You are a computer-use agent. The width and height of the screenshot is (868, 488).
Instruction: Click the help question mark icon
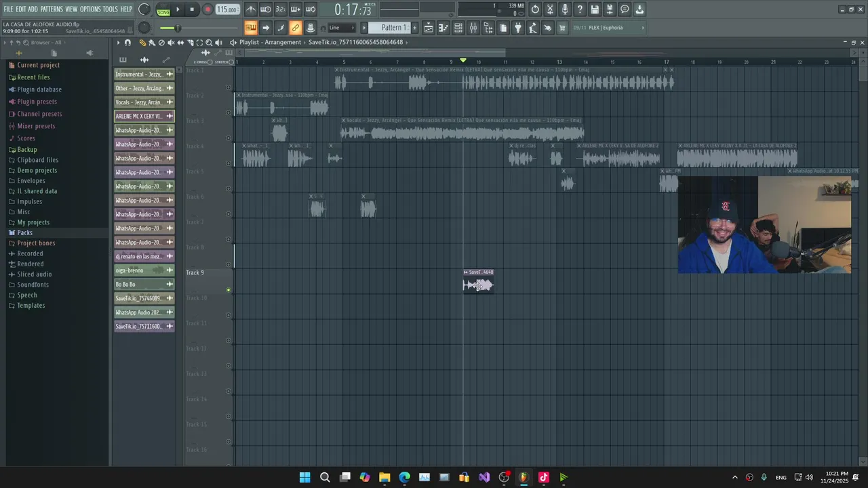580,9
